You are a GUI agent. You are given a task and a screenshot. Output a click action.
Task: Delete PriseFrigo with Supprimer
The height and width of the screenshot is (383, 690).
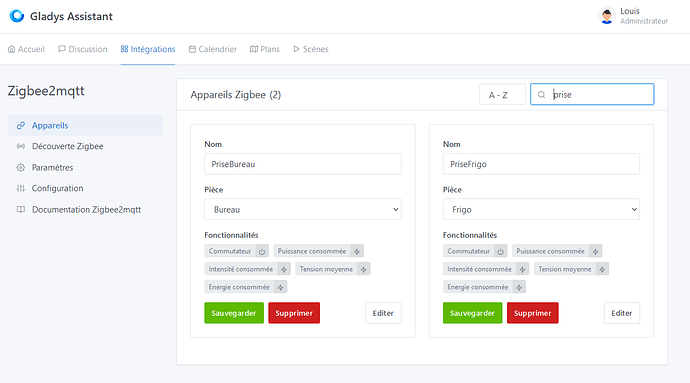click(x=532, y=313)
